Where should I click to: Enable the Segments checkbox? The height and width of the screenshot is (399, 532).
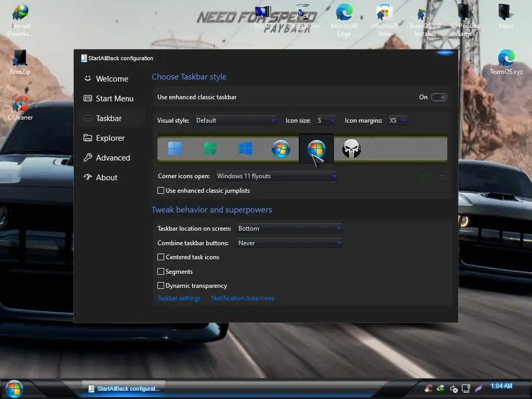pos(161,271)
